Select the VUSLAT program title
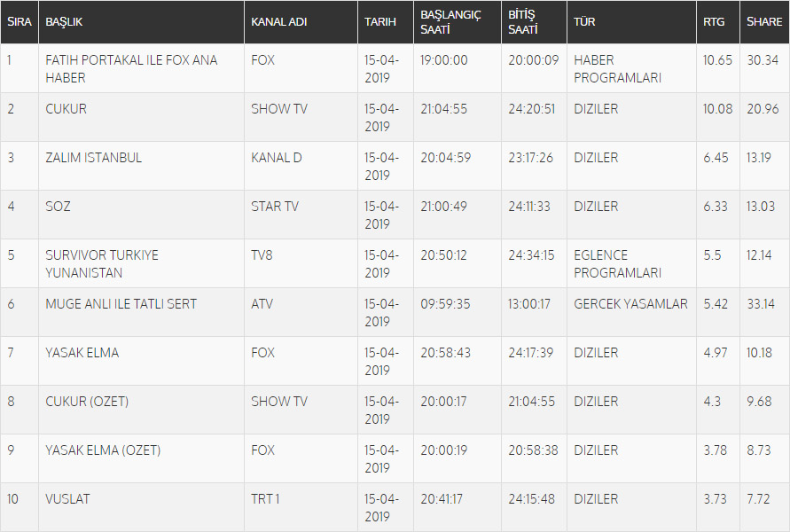This screenshot has width=790, height=532. pos(67,499)
